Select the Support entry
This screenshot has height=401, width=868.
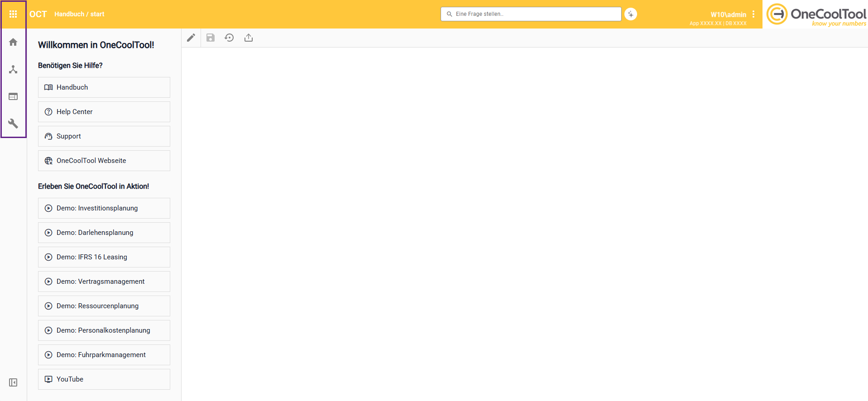tap(104, 136)
